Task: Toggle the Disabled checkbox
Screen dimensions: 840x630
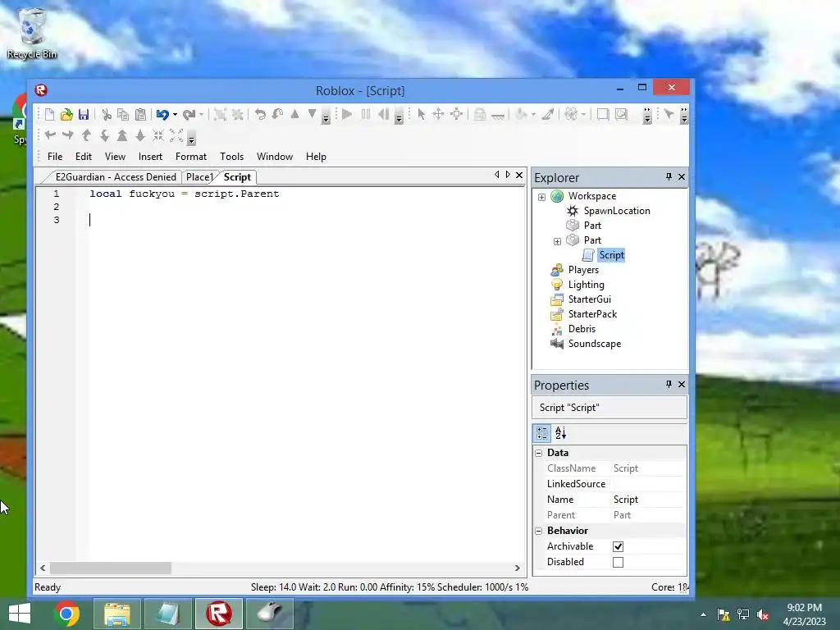Action: [x=618, y=562]
